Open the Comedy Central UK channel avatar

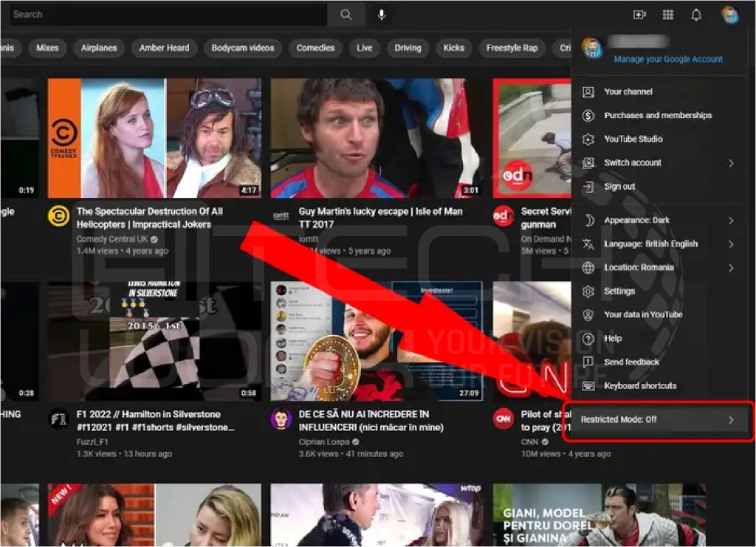click(x=59, y=216)
